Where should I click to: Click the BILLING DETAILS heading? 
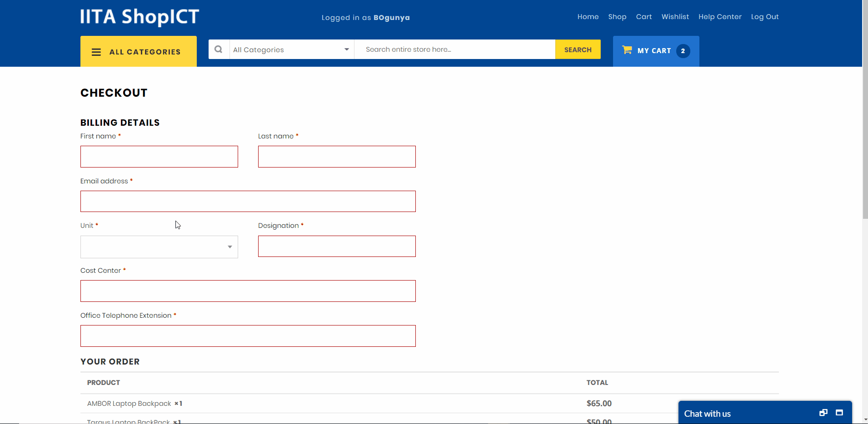click(x=120, y=123)
